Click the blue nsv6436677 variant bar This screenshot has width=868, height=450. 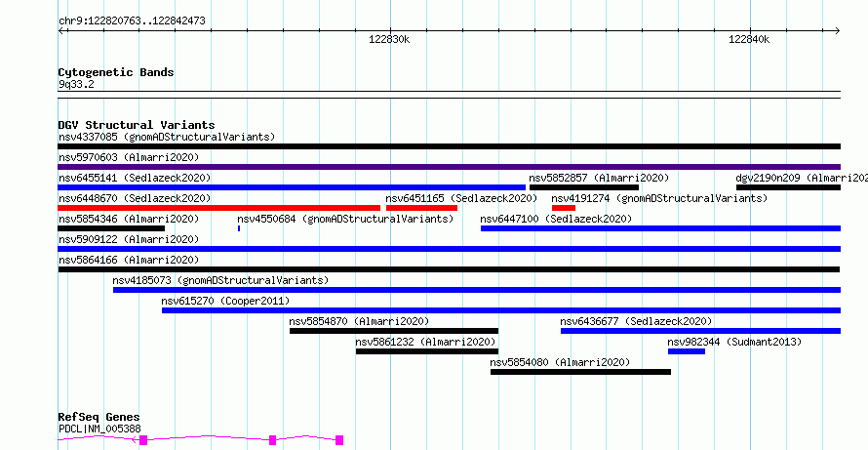(x=701, y=331)
